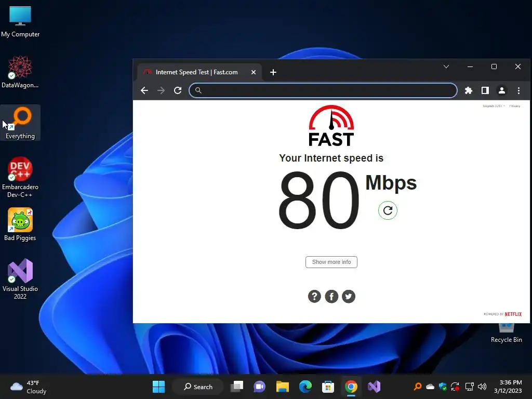This screenshot has height=399, width=532.
Task: Toggle the Chrome side panel icon
Action: [485, 90]
